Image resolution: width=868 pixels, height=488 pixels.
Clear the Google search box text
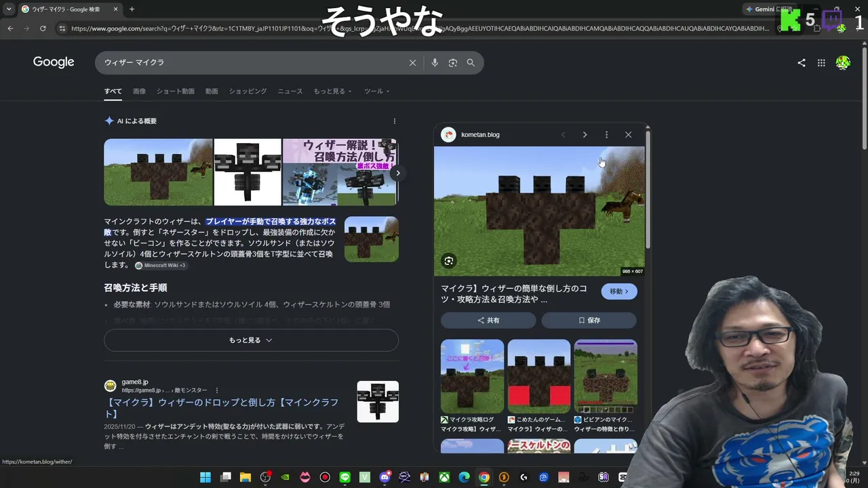point(412,63)
